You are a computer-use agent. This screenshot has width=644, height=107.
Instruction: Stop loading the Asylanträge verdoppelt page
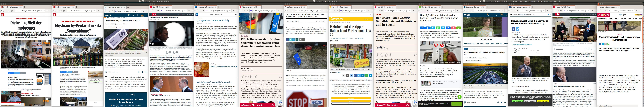(x=606, y=11)
